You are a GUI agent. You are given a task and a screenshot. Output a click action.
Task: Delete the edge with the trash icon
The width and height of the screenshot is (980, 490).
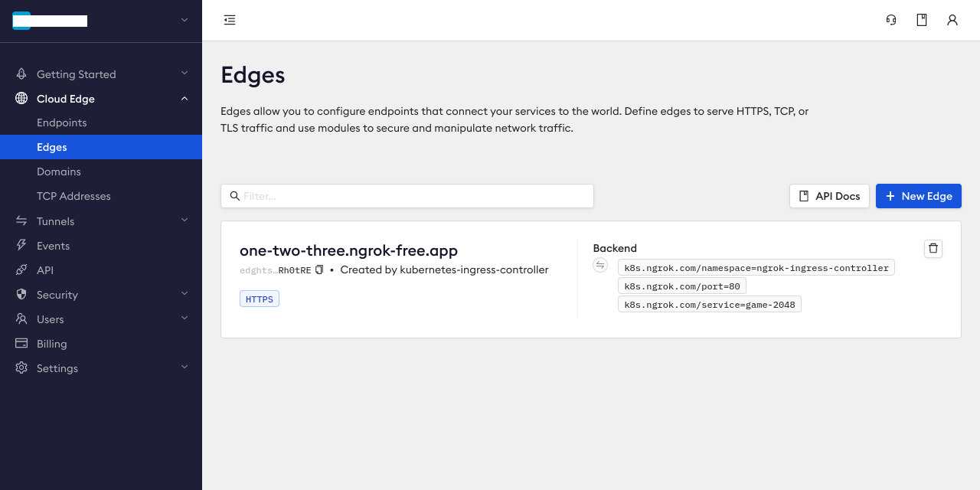[933, 248]
